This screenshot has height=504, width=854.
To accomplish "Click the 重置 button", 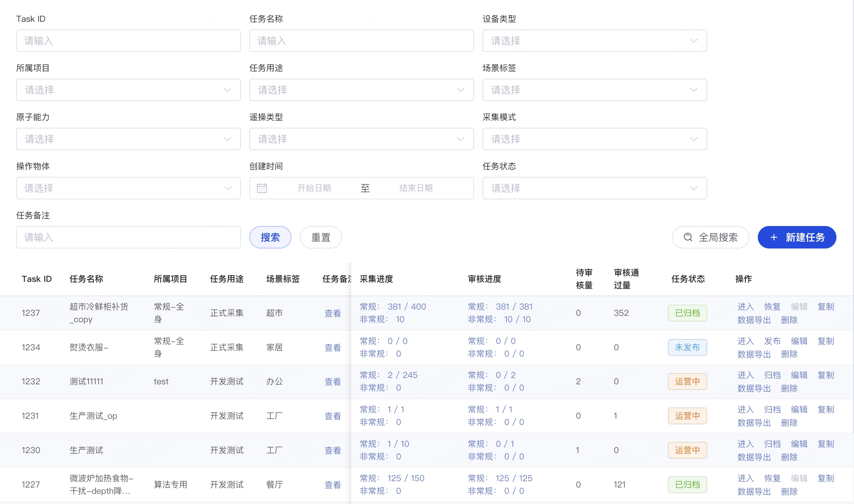I will click(320, 237).
